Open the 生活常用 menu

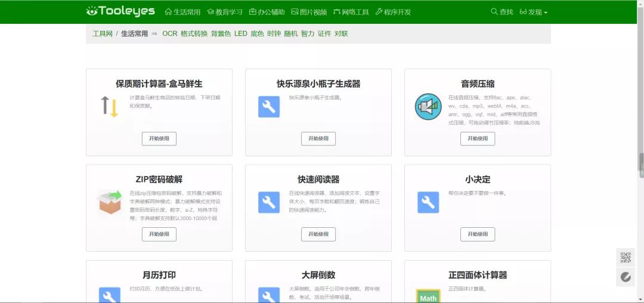click(x=182, y=12)
